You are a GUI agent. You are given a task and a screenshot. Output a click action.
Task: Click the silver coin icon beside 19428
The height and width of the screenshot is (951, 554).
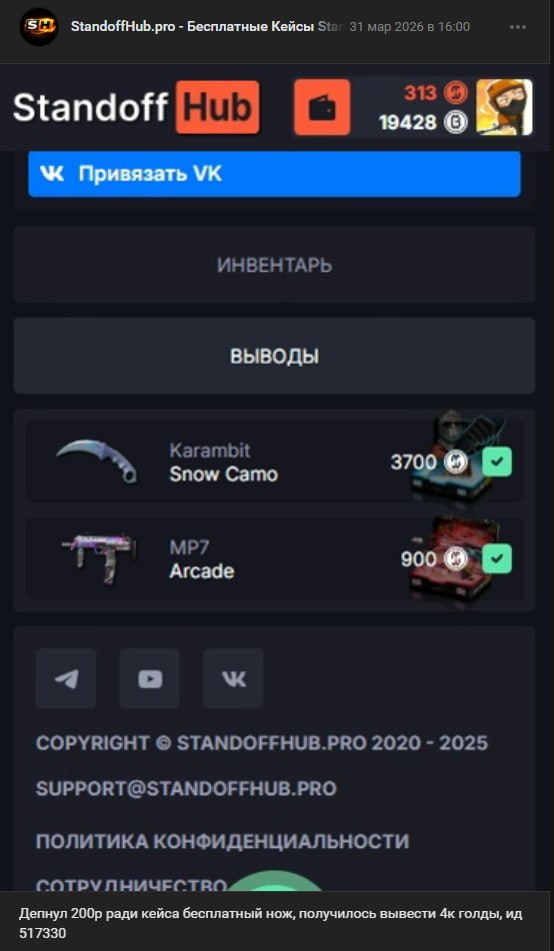point(456,123)
